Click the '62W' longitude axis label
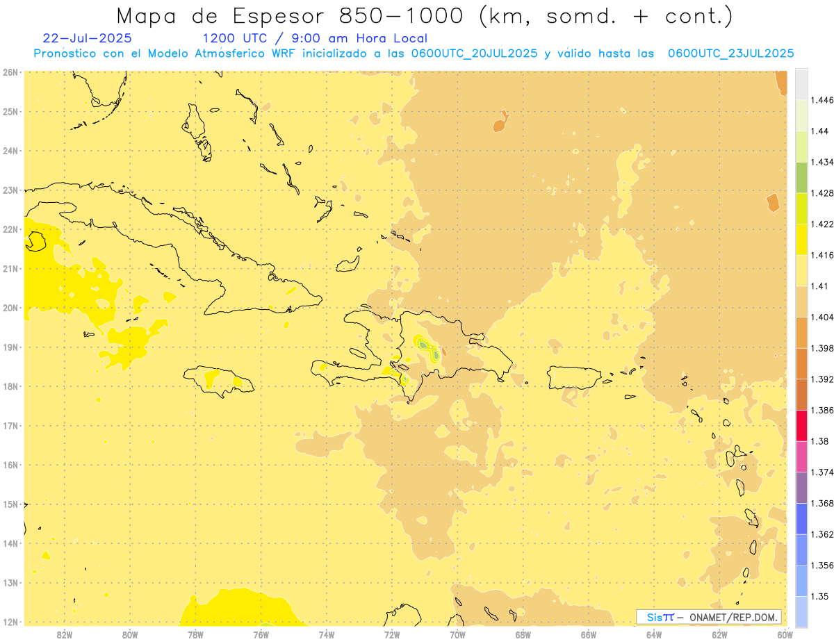This screenshot has width=834, height=644. (719, 634)
